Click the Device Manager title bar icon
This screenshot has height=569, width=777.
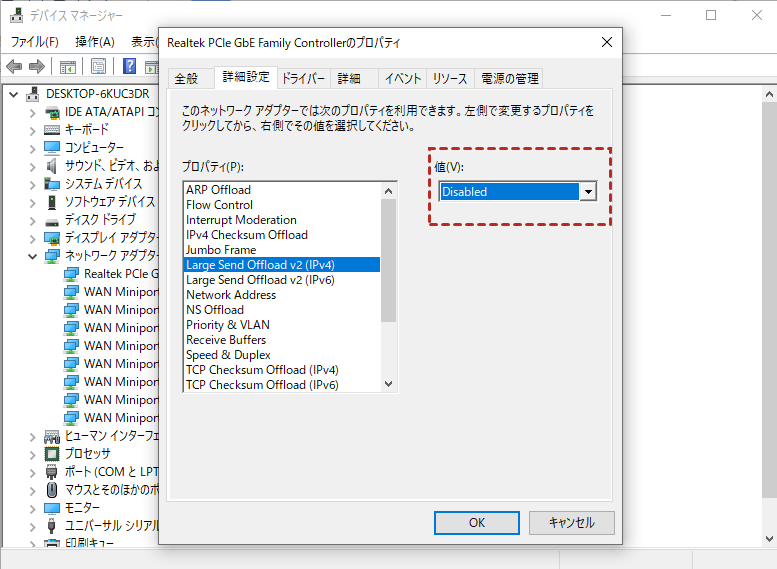coord(16,15)
